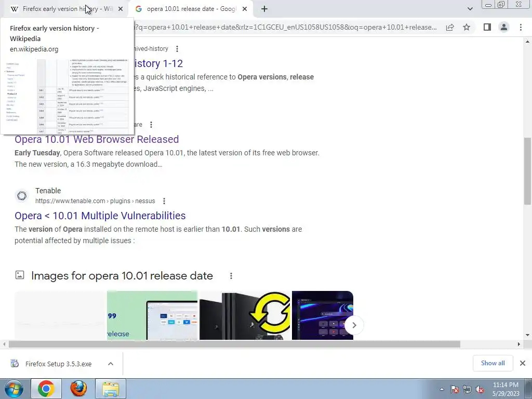Open the green release laptop image thumbnail
The width and height of the screenshot is (532, 399).
pos(152,315)
